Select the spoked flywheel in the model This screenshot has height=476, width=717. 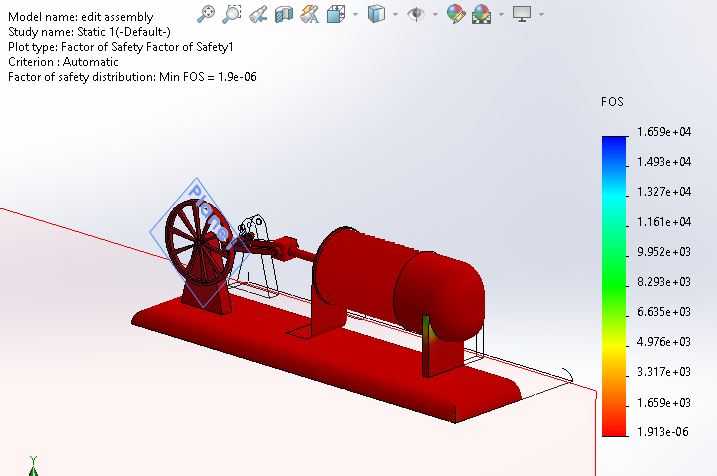coord(198,242)
